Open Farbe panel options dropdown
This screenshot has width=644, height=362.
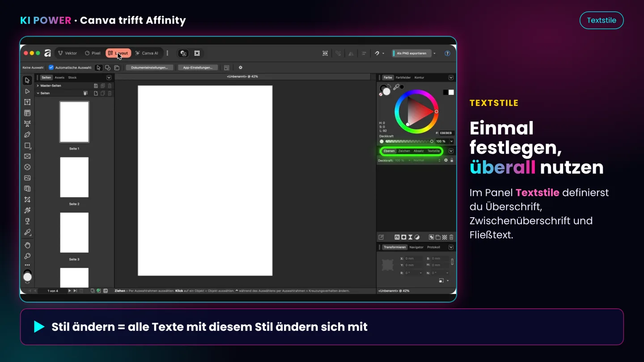[451, 78]
